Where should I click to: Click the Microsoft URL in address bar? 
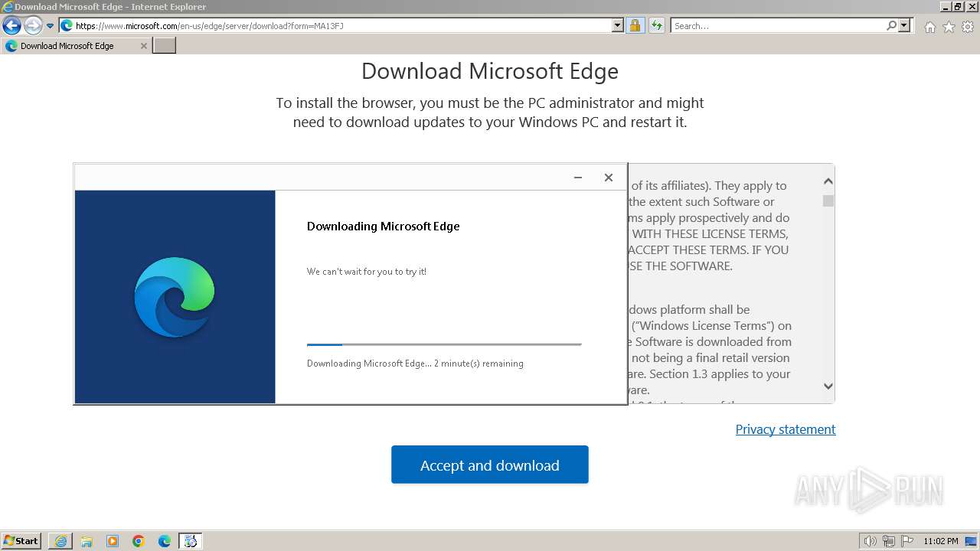tap(209, 26)
